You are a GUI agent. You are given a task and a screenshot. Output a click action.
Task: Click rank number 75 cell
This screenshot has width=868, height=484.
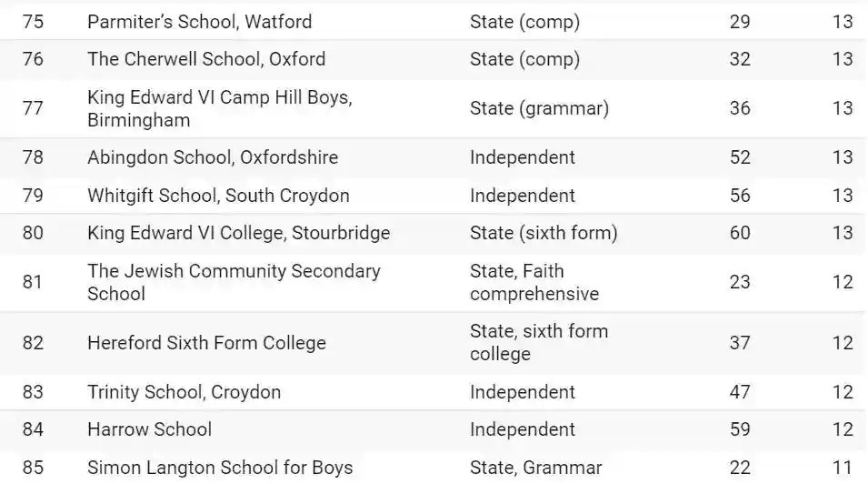(33, 21)
